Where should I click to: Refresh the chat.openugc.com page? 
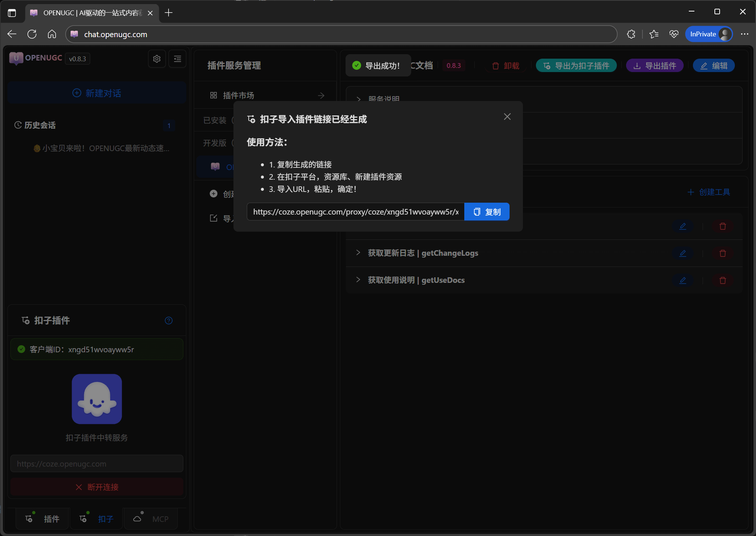(x=32, y=34)
